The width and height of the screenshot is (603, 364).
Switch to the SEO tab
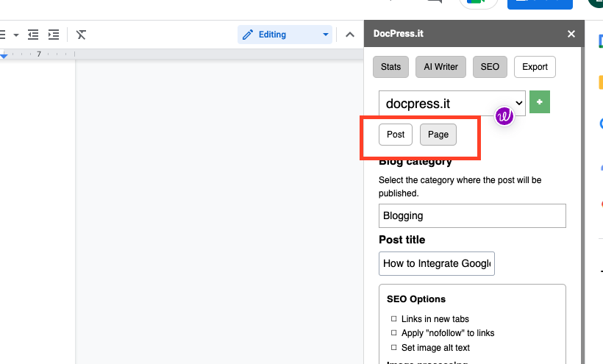(490, 67)
